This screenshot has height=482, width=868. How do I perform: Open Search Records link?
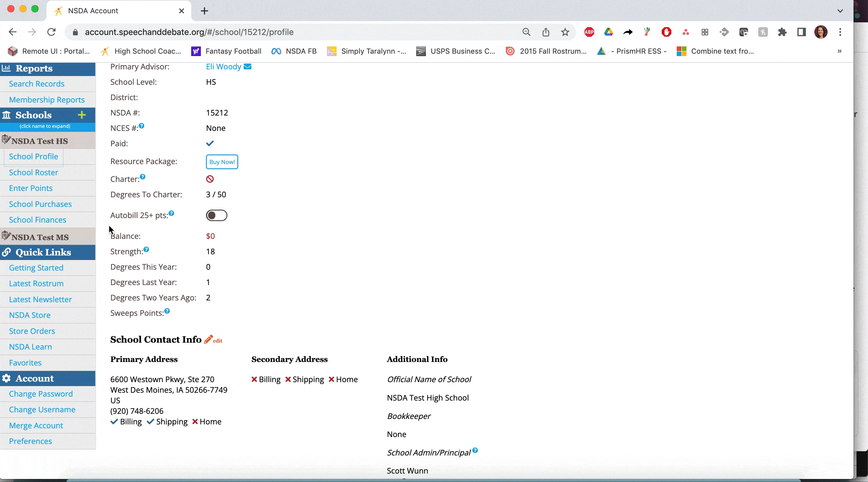tap(36, 84)
